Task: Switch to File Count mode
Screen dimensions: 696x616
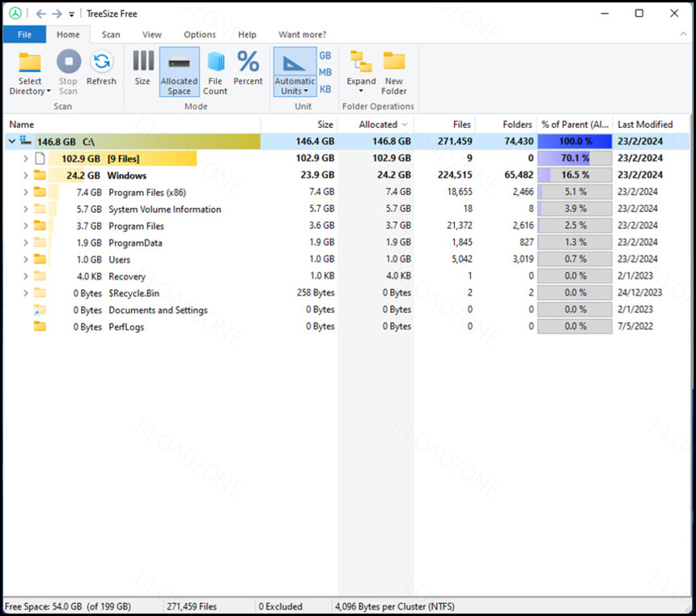Action: point(214,72)
